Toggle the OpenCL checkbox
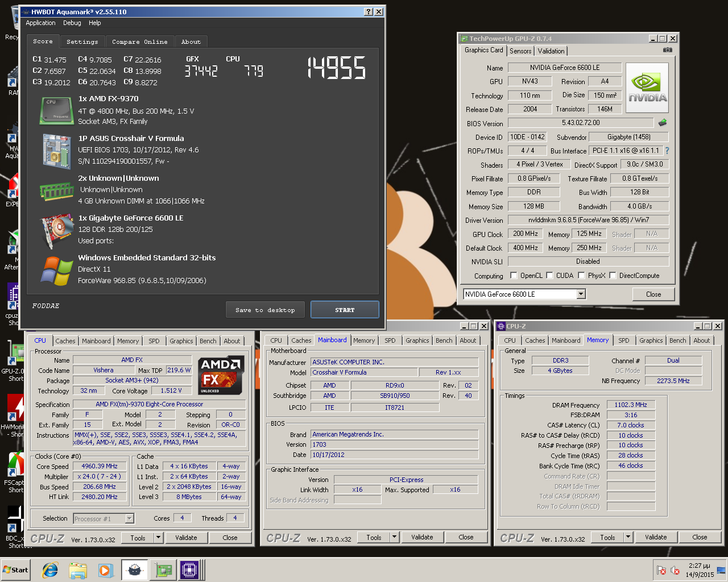Image resolution: width=728 pixels, height=582 pixels. (x=514, y=275)
